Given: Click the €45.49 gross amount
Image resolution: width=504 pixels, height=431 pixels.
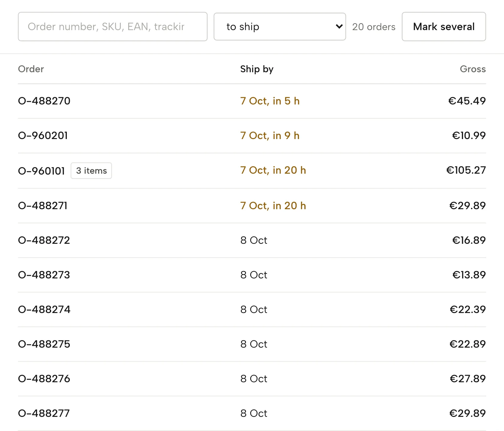Looking at the screenshot, I should (x=467, y=101).
